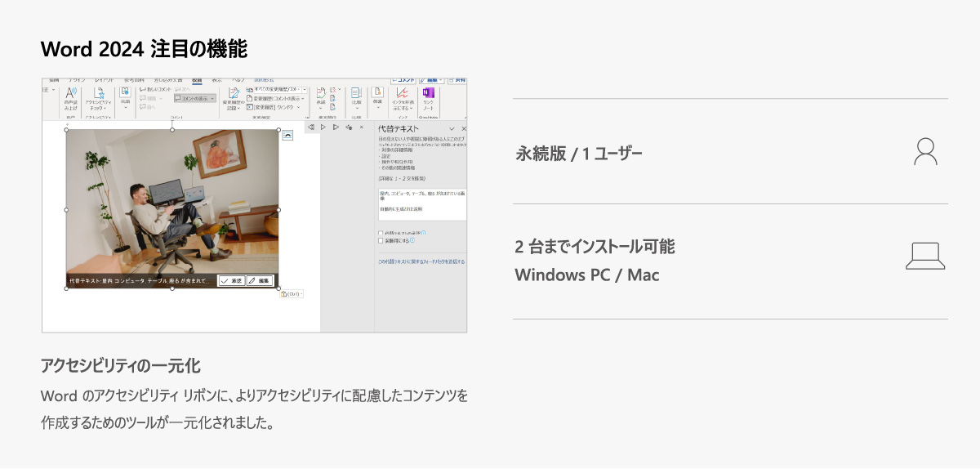Click inside the alt text description box
This screenshot has width=980, height=469.
[x=421, y=204]
